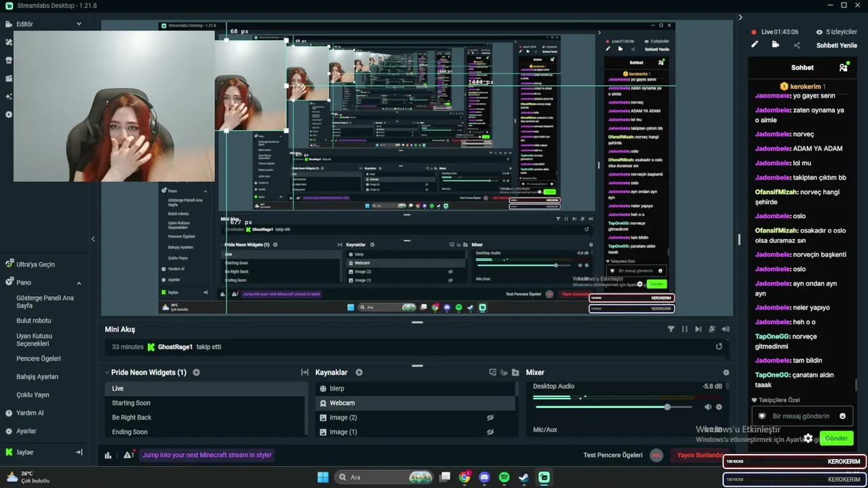
Task: Click the Bir mesaj gönderin chat input
Action: click(x=801, y=416)
